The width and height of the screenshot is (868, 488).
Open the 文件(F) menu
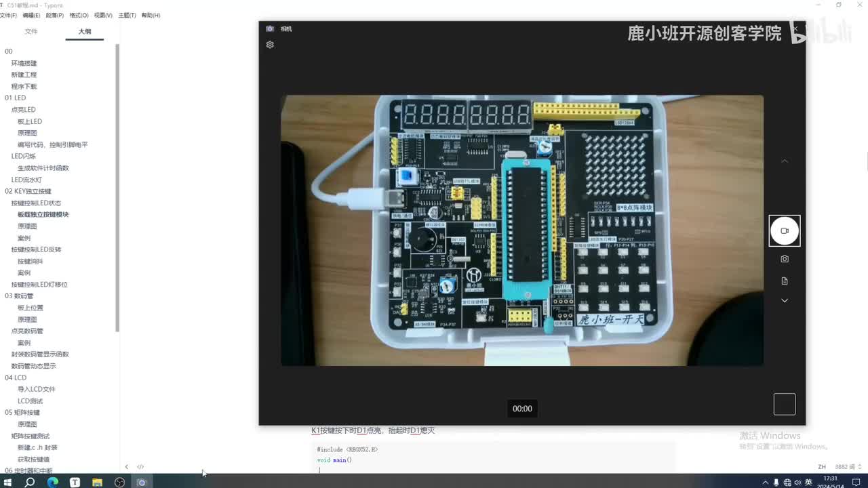[8, 15]
